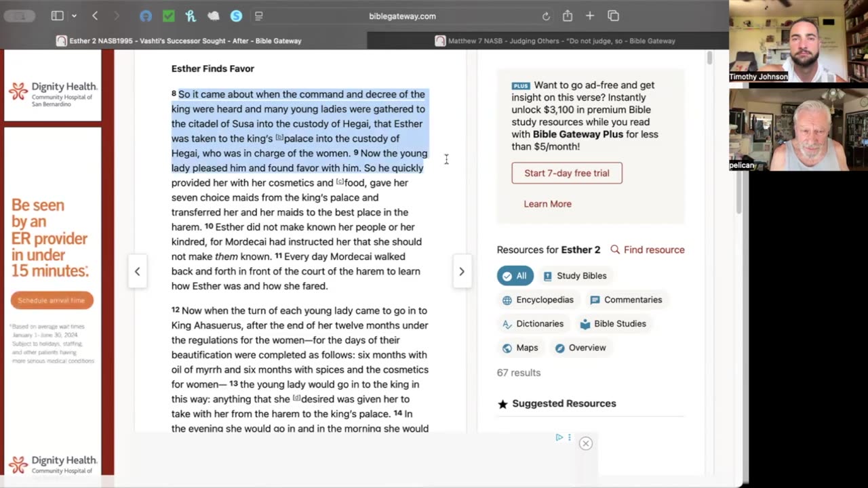The image size is (868, 488).
Task: Open the sidebar tab group dropdown arrow
Action: 74,16
